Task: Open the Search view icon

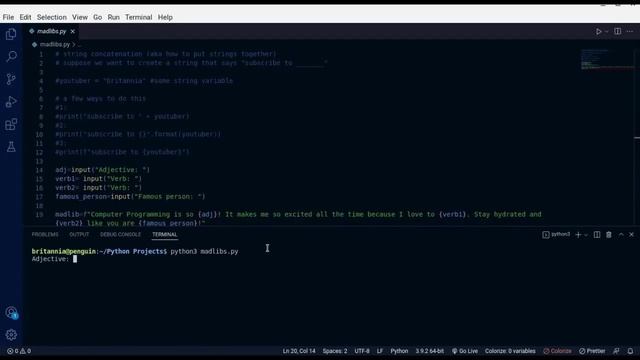Action: pyautogui.click(x=11, y=56)
